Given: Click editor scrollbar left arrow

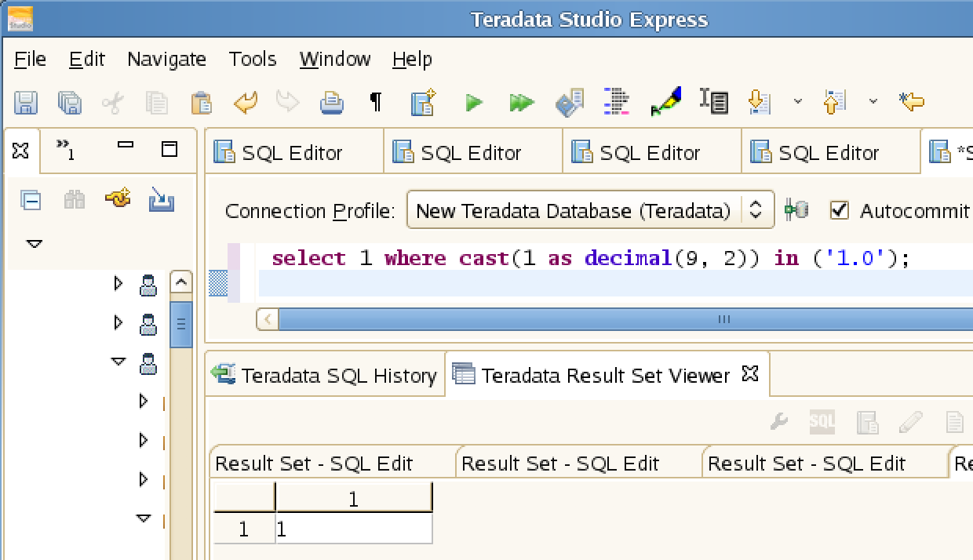Looking at the screenshot, I should point(268,319).
